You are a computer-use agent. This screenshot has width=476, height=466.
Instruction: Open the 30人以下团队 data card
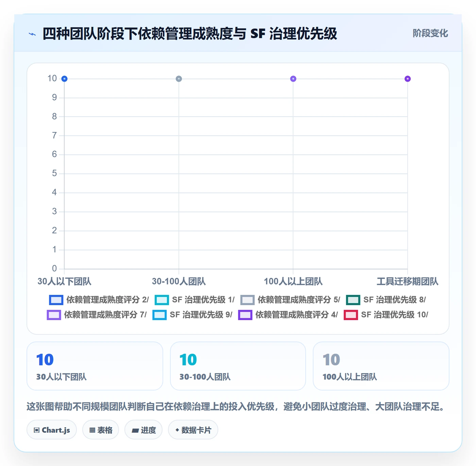[95, 366]
